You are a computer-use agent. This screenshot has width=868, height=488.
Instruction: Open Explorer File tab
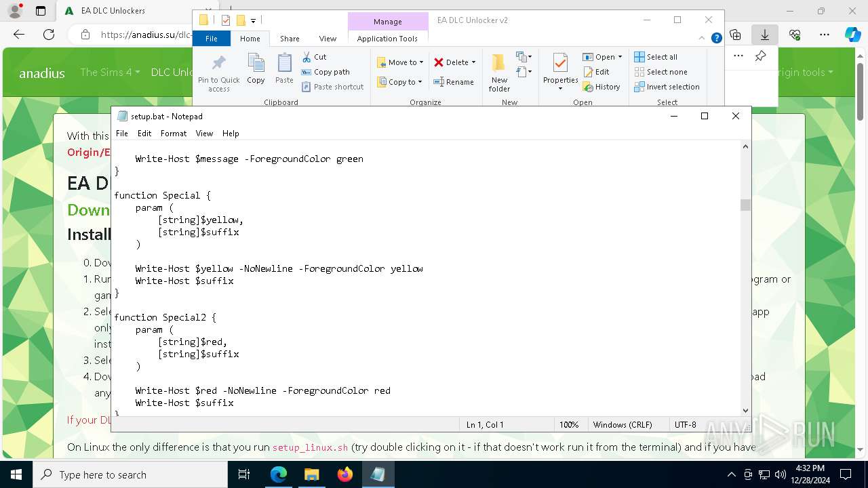pyautogui.click(x=212, y=39)
